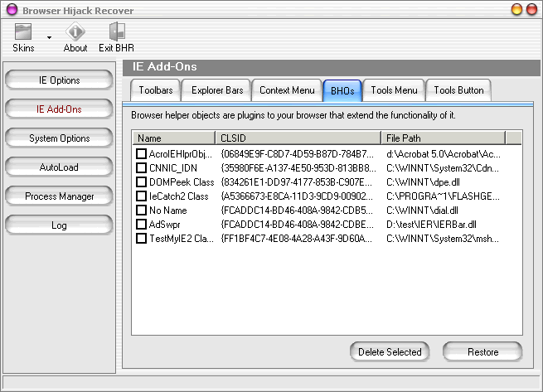The width and height of the screenshot is (543, 392).
Task: Expand the Skins dropdown arrow
Action: click(49, 37)
